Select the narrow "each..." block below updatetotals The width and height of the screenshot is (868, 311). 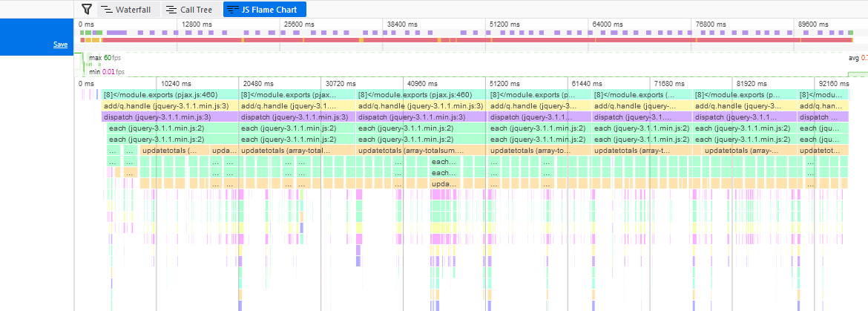click(x=444, y=161)
